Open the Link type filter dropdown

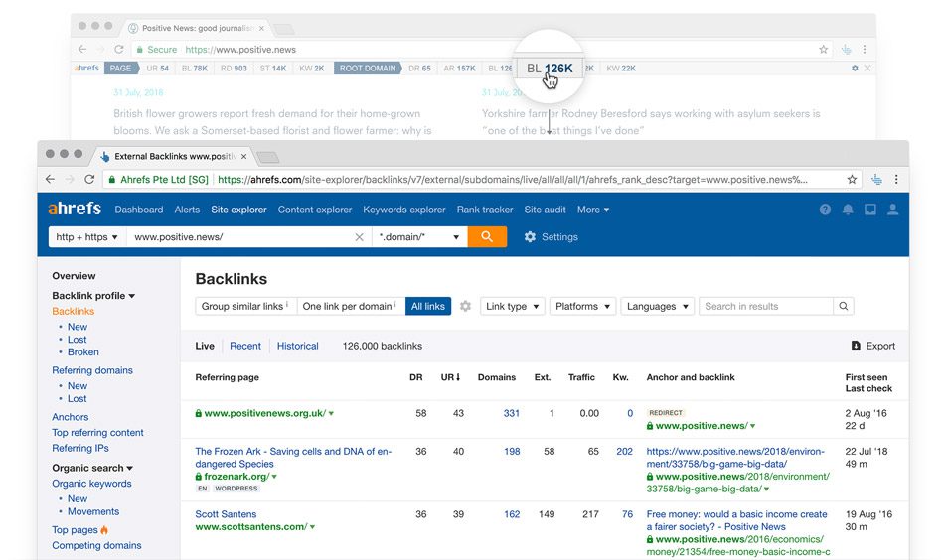(x=512, y=306)
